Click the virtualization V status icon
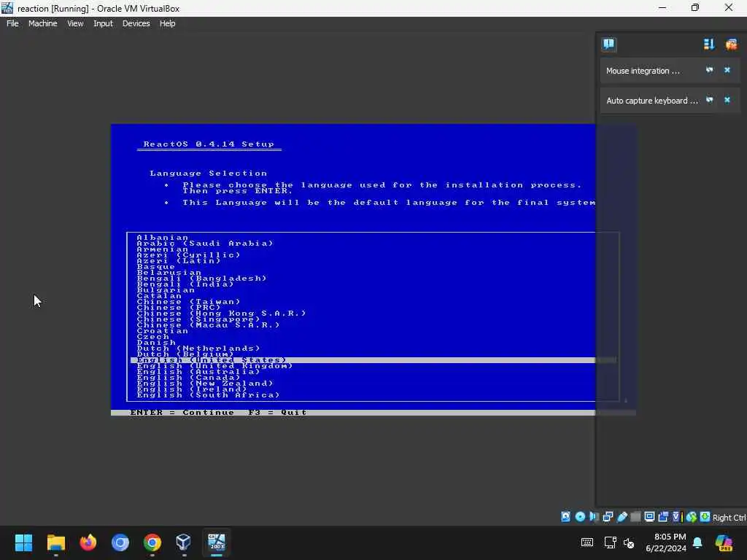This screenshot has height=560, width=747. point(676,517)
